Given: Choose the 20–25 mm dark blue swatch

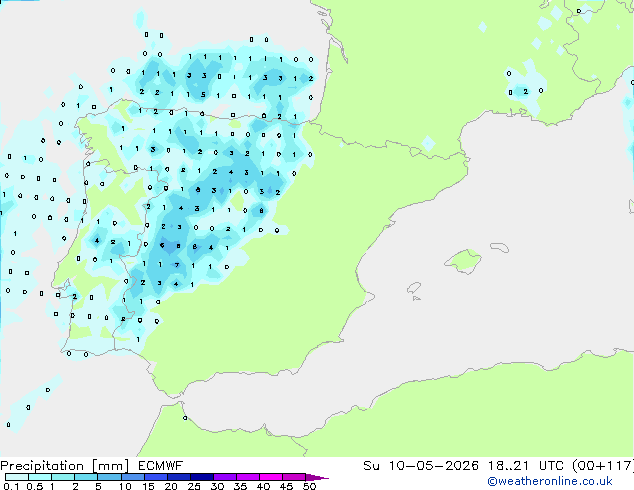Looking at the screenshot, I should pos(178,477).
